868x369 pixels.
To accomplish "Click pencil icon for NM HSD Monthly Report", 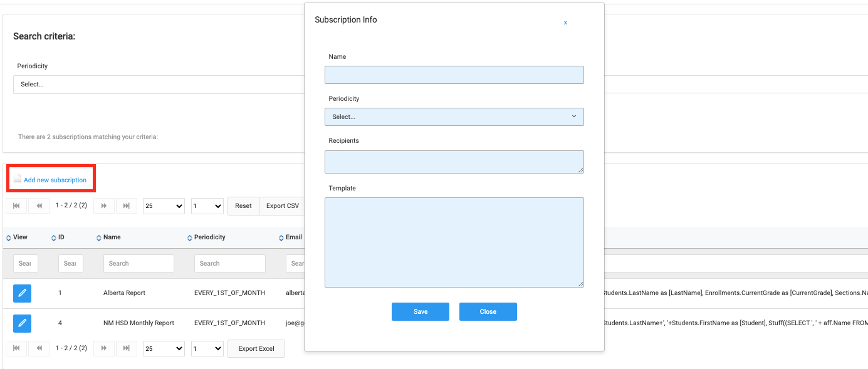I will tap(22, 323).
